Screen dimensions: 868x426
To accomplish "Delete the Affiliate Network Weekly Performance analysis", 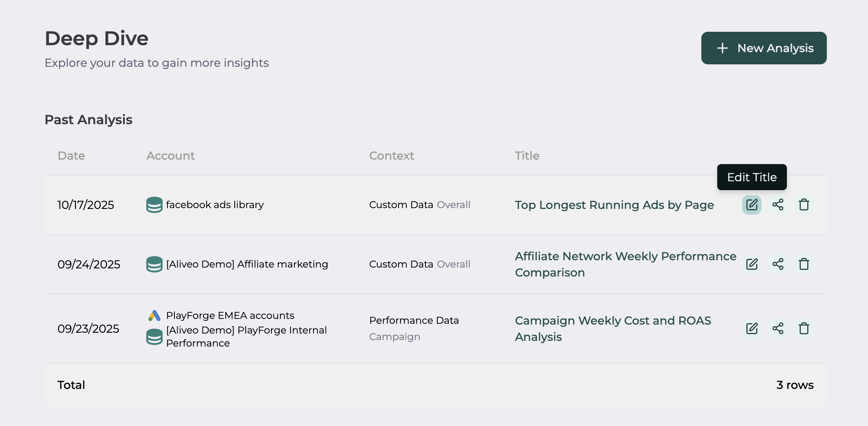I will point(804,264).
